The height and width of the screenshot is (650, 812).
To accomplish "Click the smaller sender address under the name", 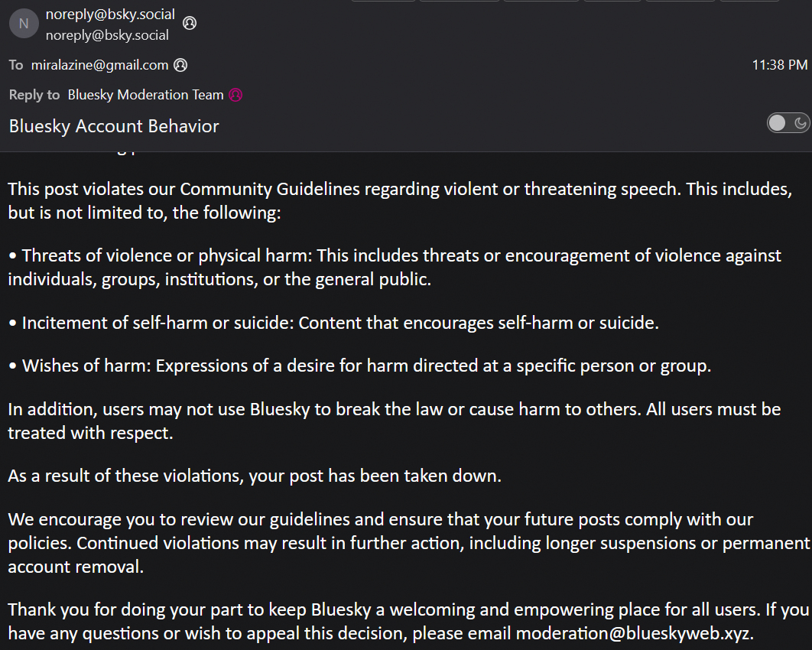I will [107, 34].
